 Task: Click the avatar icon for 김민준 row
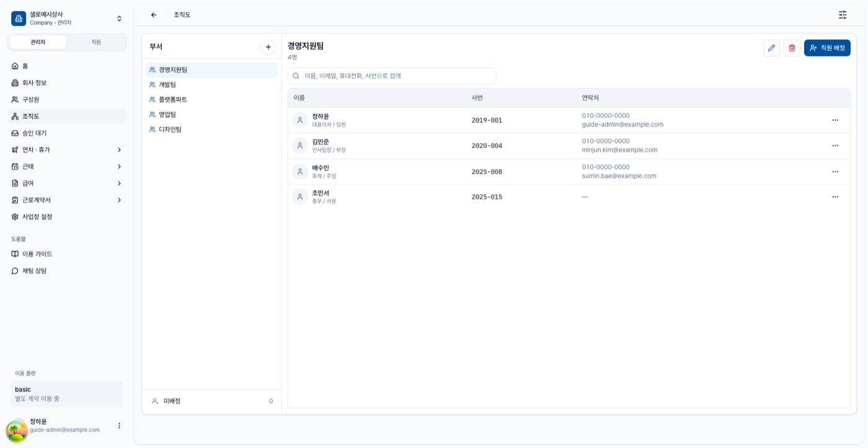click(x=300, y=146)
